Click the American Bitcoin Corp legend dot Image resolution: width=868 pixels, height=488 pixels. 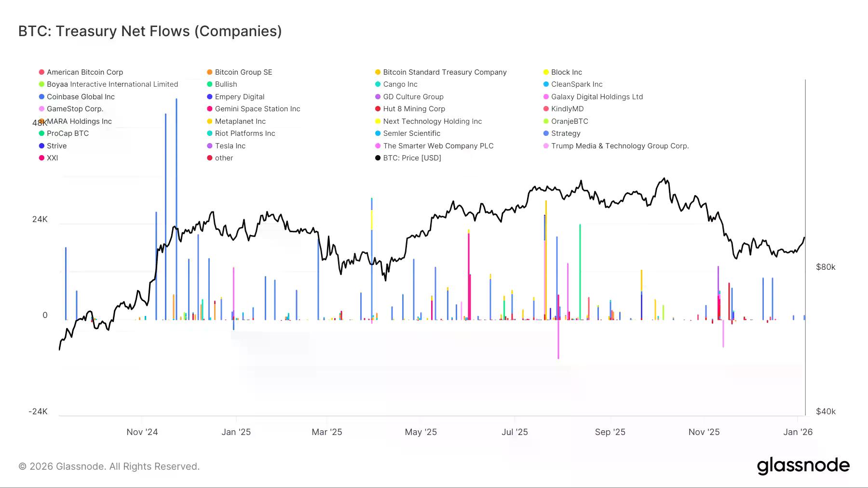(x=42, y=72)
